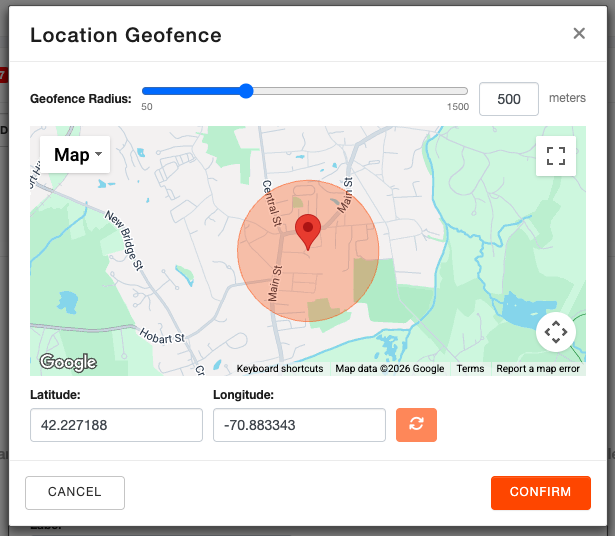Open the Map type dropdown
This screenshot has height=536, width=615.
[x=75, y=155]
